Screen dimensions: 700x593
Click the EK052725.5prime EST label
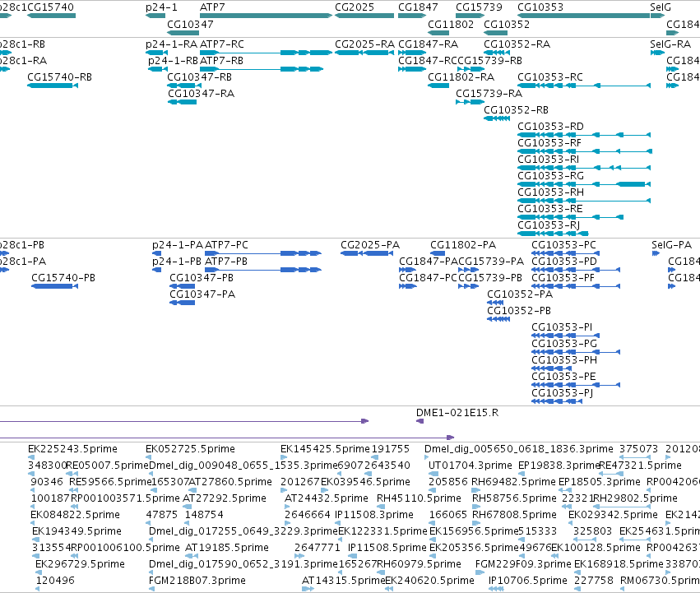pyautogui.click(x=190, y=449)
